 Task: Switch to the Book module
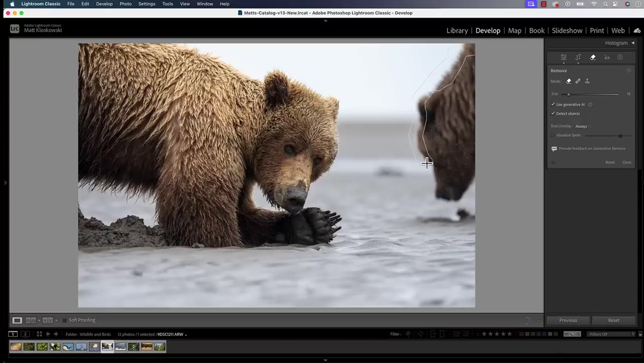point(537,31)
